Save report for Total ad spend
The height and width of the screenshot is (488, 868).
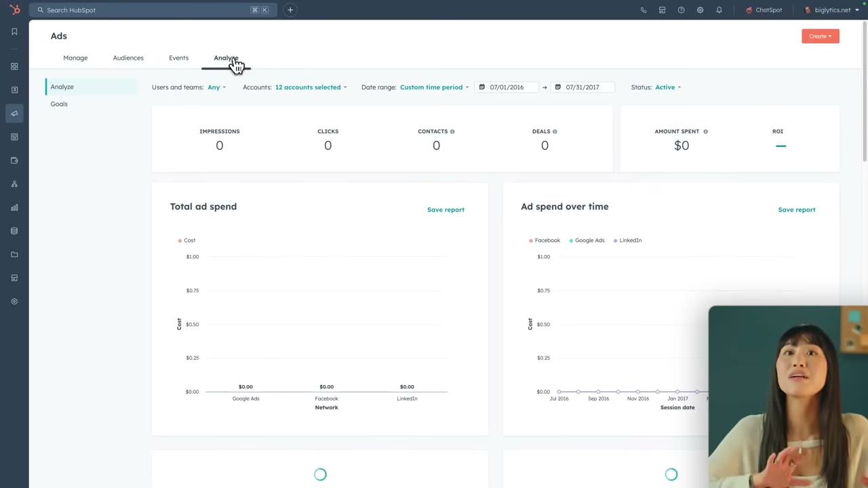tap(446, 209)
